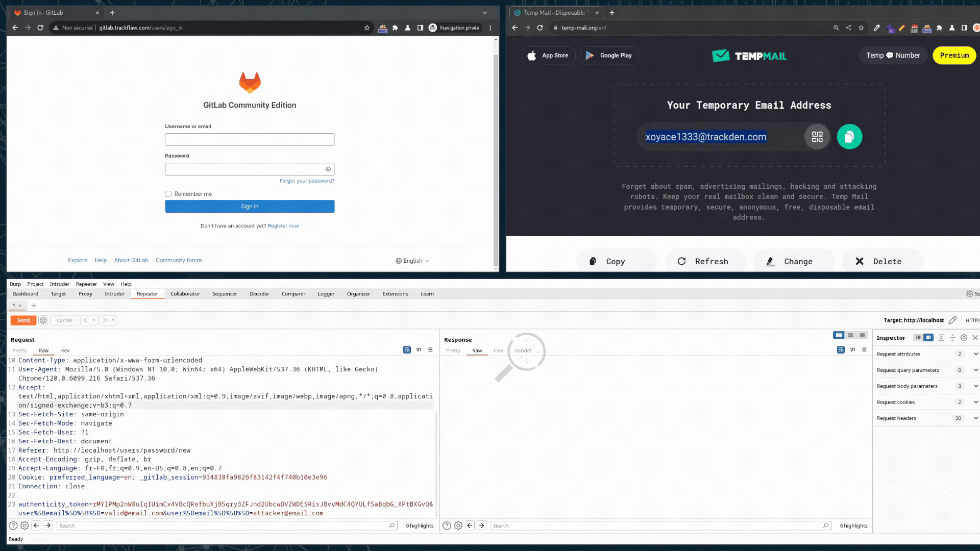Image resolution: width=980 pixels, height=551 pixels.
Task: Go back in the GitLab browser window
Action: pyautogui.click(x=15, y=28)
